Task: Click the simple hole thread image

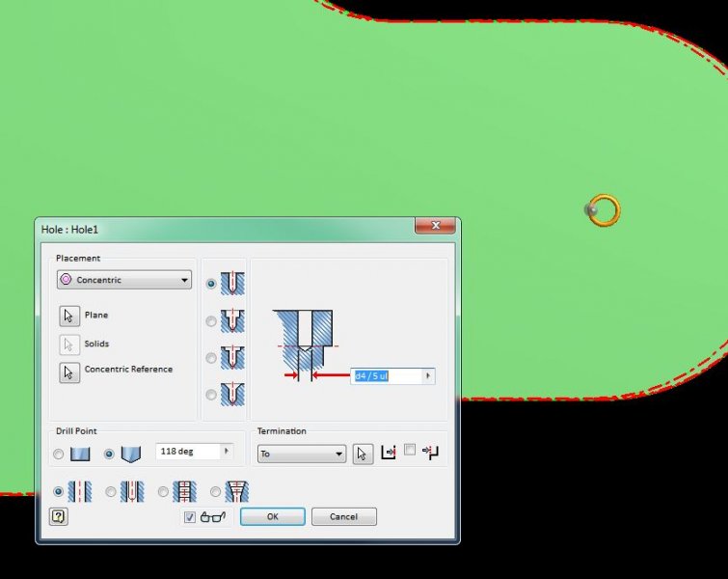Action: click(80, 491)
